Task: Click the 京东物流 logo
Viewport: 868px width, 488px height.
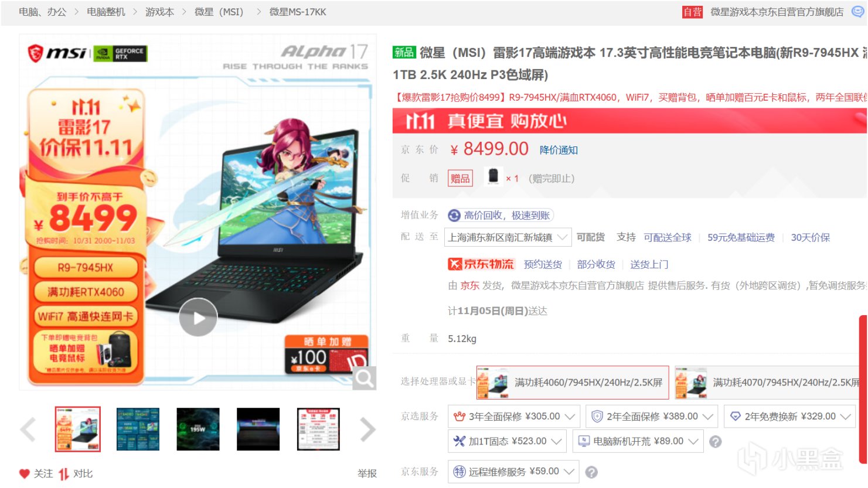Action: coord(481,264)
